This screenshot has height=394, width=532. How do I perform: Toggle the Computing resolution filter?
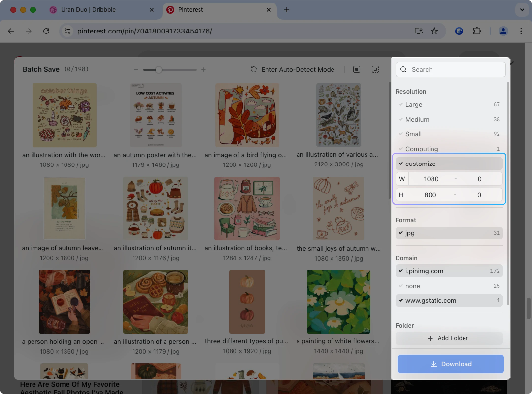449,149
